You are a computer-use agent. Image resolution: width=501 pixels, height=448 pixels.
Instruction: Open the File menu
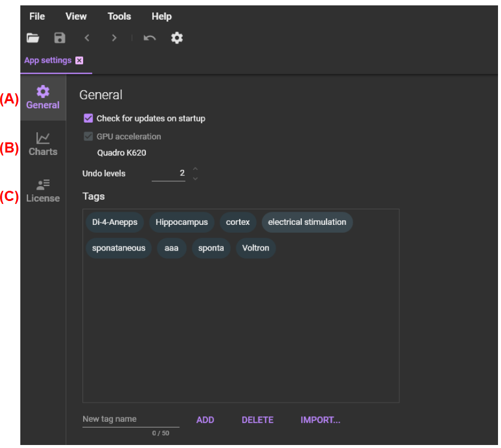(x=37, y=16)
